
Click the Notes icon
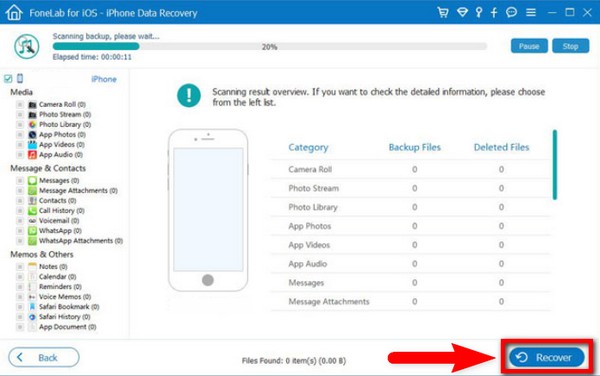click(33, 266)
